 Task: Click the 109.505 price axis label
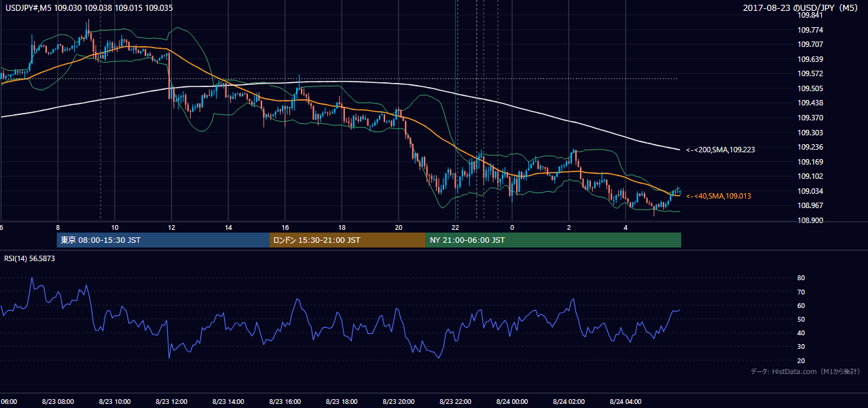pyautogui.click(x=810, y=88)
